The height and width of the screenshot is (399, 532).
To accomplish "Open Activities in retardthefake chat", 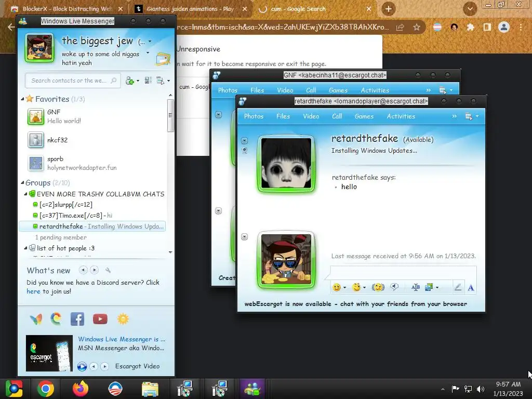I will coord(401,116).
